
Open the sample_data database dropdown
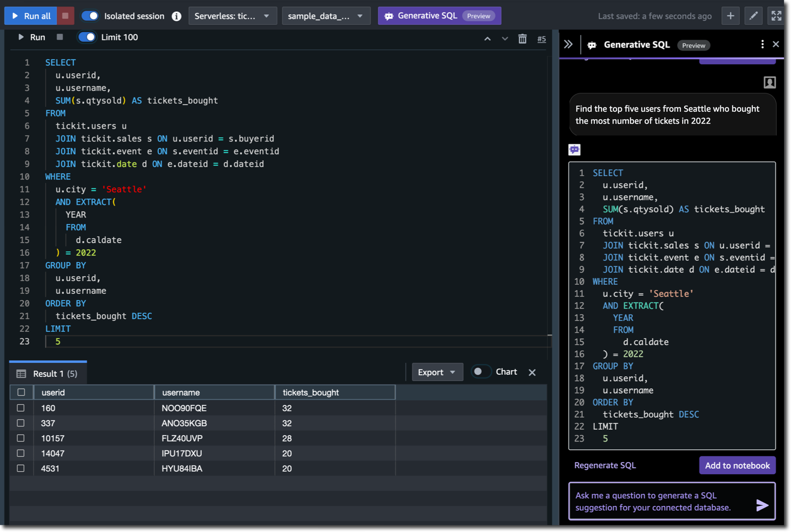tap(325, 16)
